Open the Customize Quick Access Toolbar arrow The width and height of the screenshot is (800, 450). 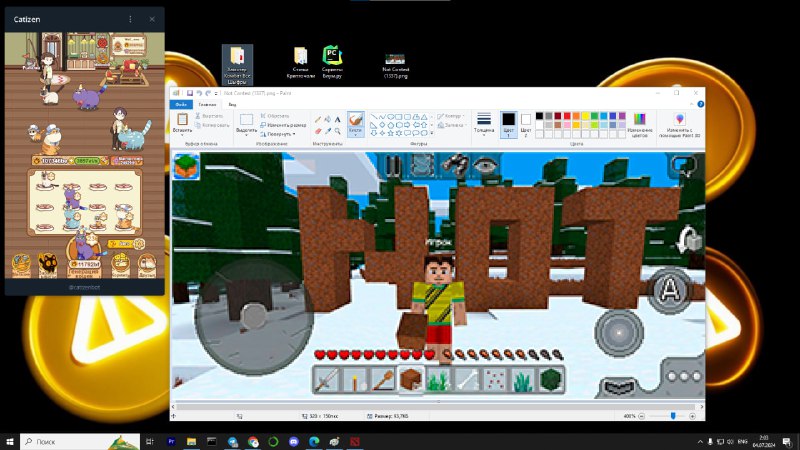point(216,93)
